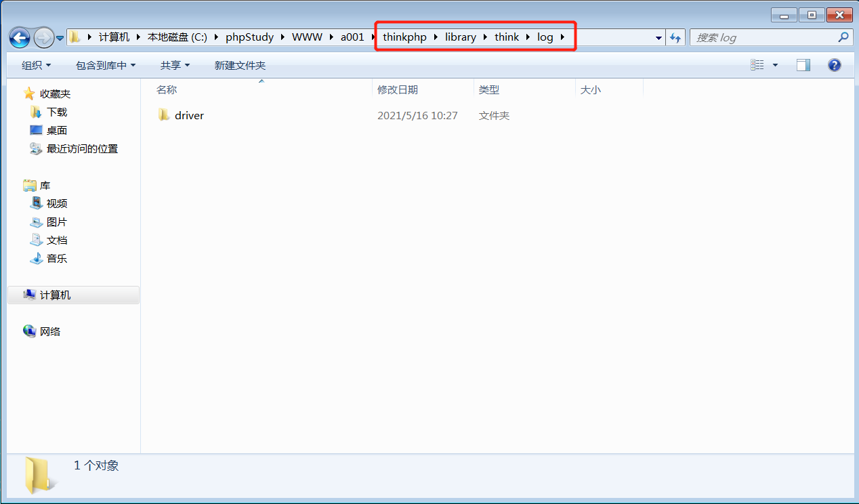Expand the arrow after WWW in path
The height and width of the screenshot is (504, 859).
click(x=331, y=37)
